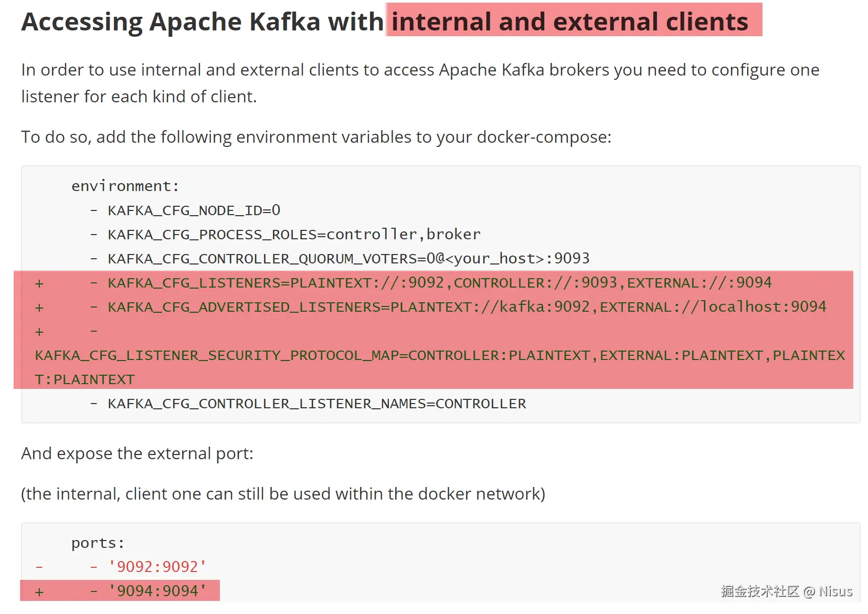Image resolution: width=868 pixels, height=614 pixels.
Task: Click the highlighted KAFKA_CFG_LISTENERS line
Action: pyautogui.click(x=439, y=283)
